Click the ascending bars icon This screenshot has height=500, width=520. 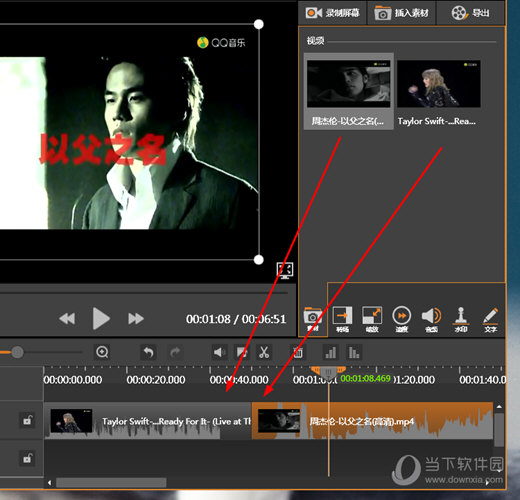click(x=330, y=352)
